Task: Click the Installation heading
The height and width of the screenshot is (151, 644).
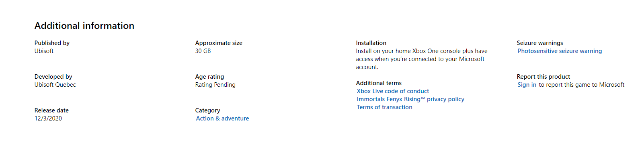Action: [371, 43]
